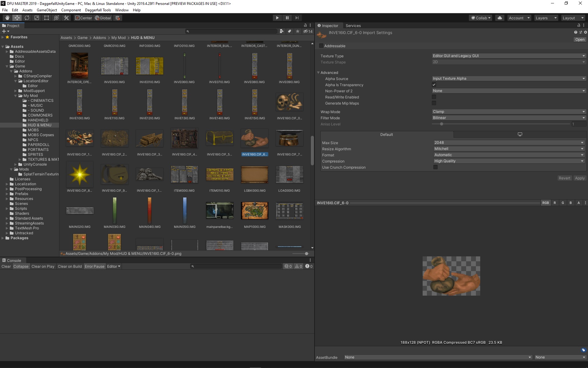Clear the Console

point(6,266)
